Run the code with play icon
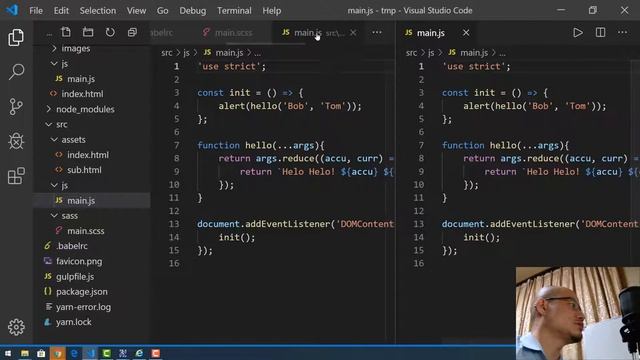This screenshot has height=360, width=640. click(578, 32)
